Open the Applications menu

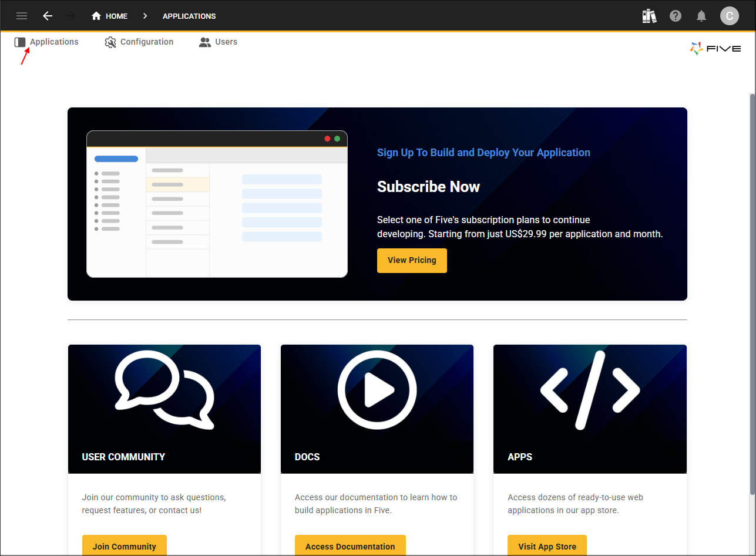[47, 42]
